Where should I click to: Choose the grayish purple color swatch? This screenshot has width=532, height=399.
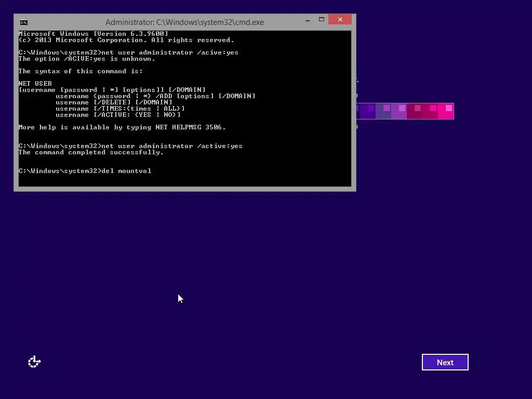(x=383, y=111)
